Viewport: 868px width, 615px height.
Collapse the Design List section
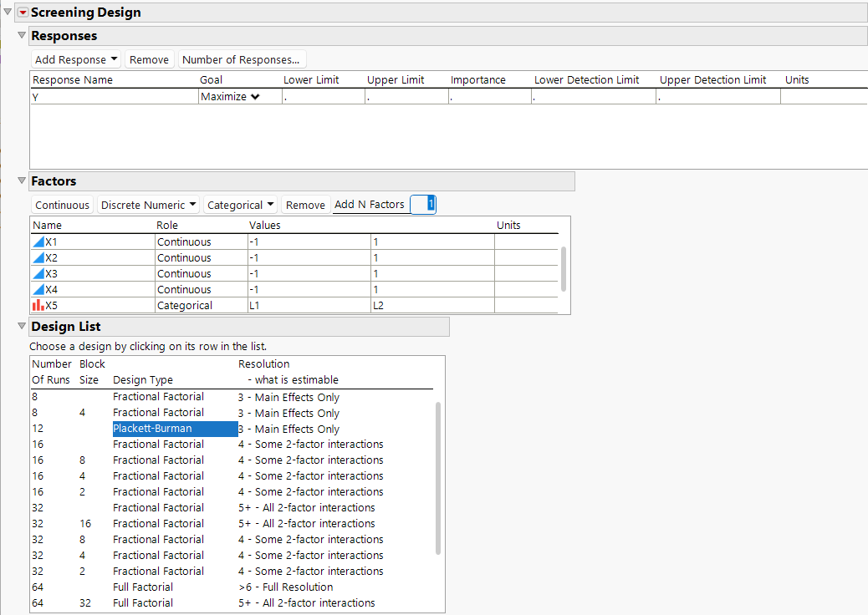[x=22, y=327]
